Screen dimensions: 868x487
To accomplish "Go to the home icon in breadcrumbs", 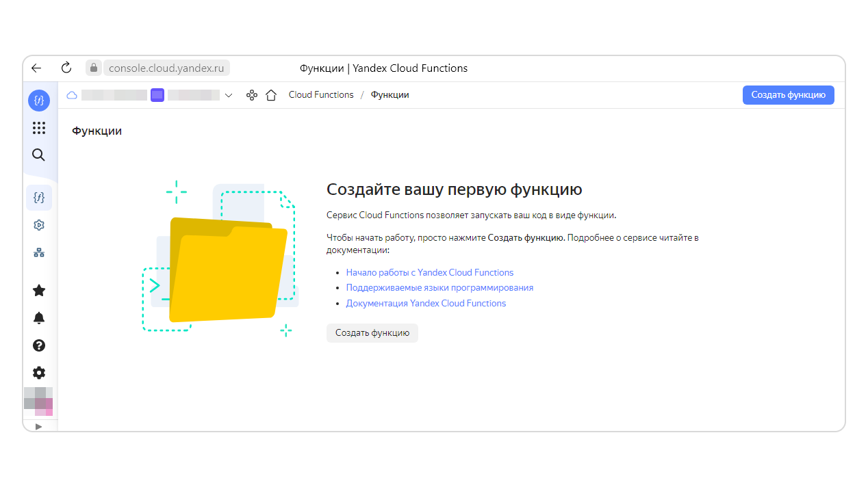I will pos(271,95).
